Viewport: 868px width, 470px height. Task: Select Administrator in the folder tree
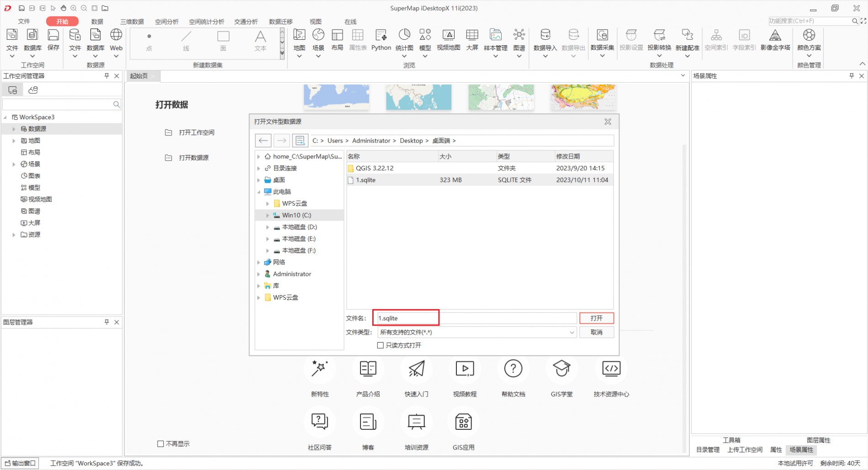pos(292,274)
